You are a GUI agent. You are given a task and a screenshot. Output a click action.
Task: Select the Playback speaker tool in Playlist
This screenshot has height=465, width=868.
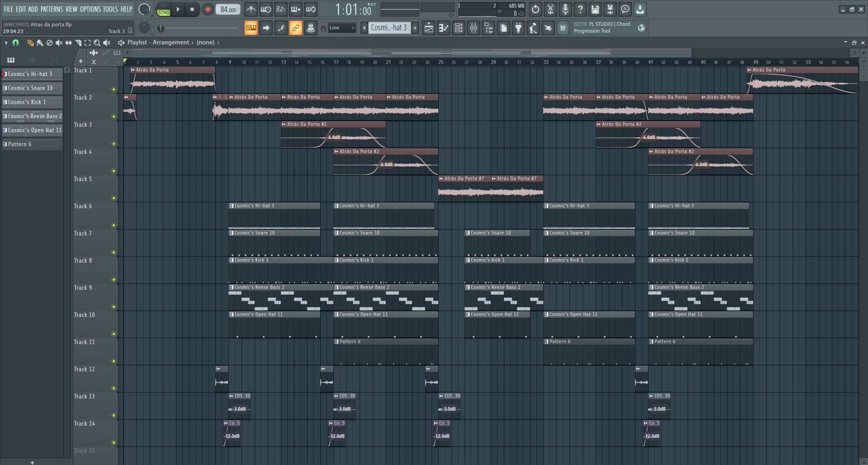coord(107,43)
